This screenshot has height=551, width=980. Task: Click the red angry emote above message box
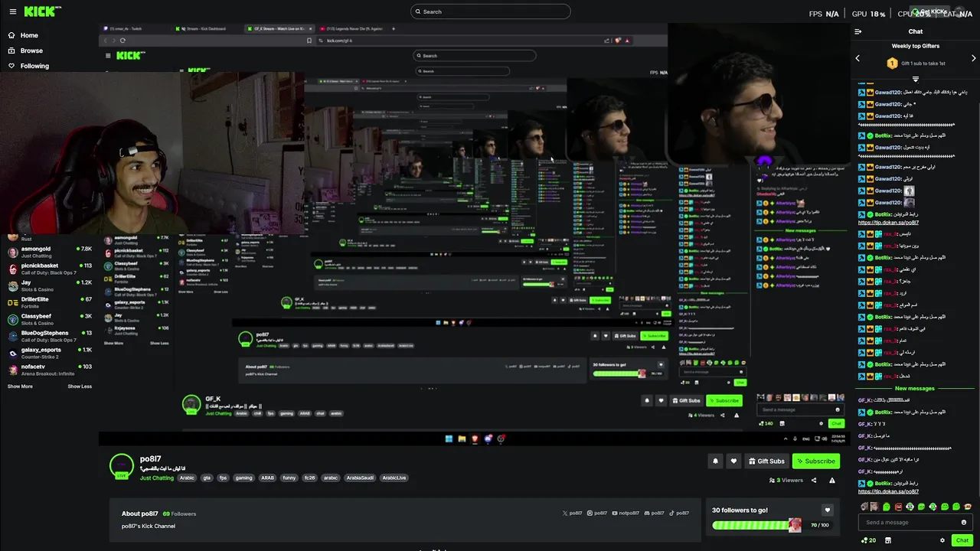click(x=898, y=507)
